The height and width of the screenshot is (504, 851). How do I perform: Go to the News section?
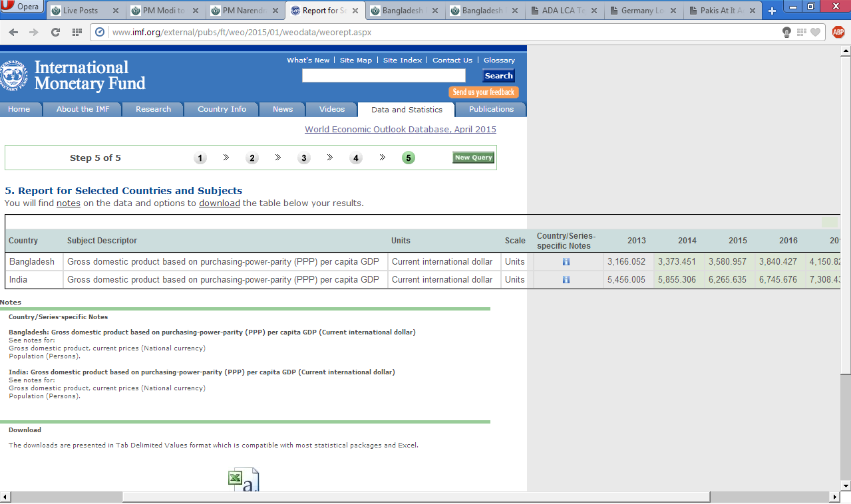pos(283,109)
